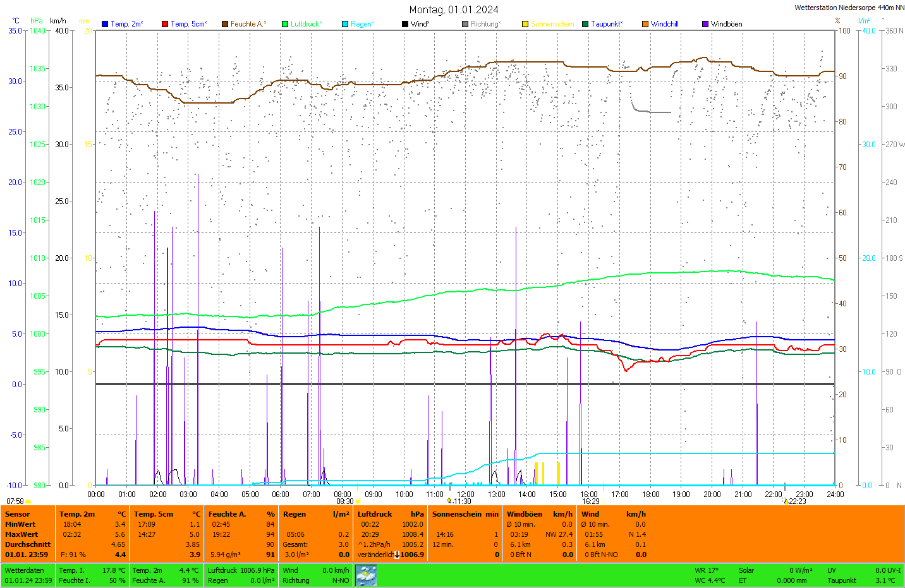Click the sun icon beside 08:30

pyautogui.click(x=358, y=501)
